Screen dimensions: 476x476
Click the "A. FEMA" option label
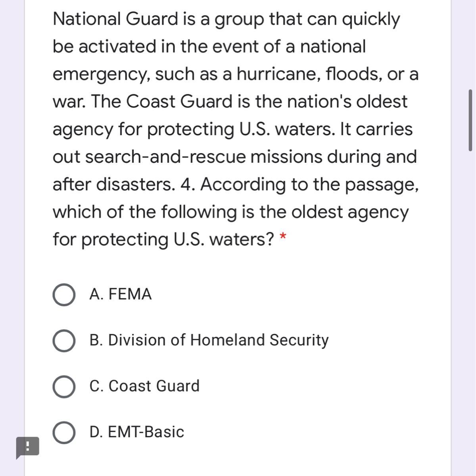[x=121, y=294]
